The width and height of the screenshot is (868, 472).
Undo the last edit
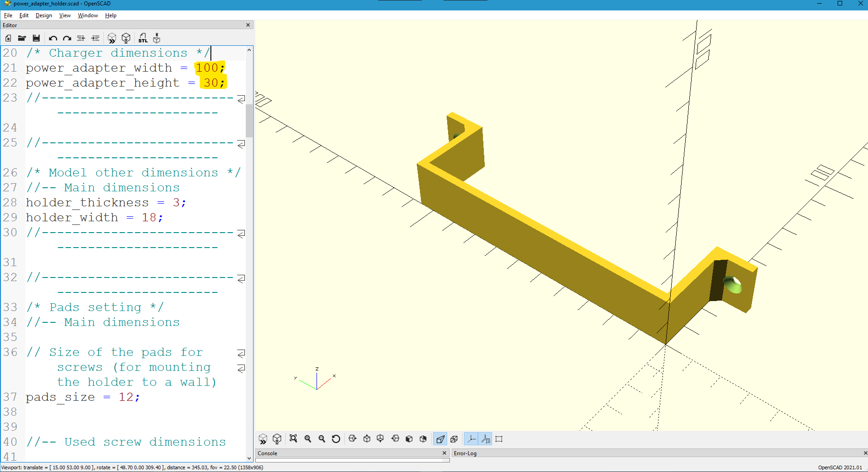pos(53,38)
